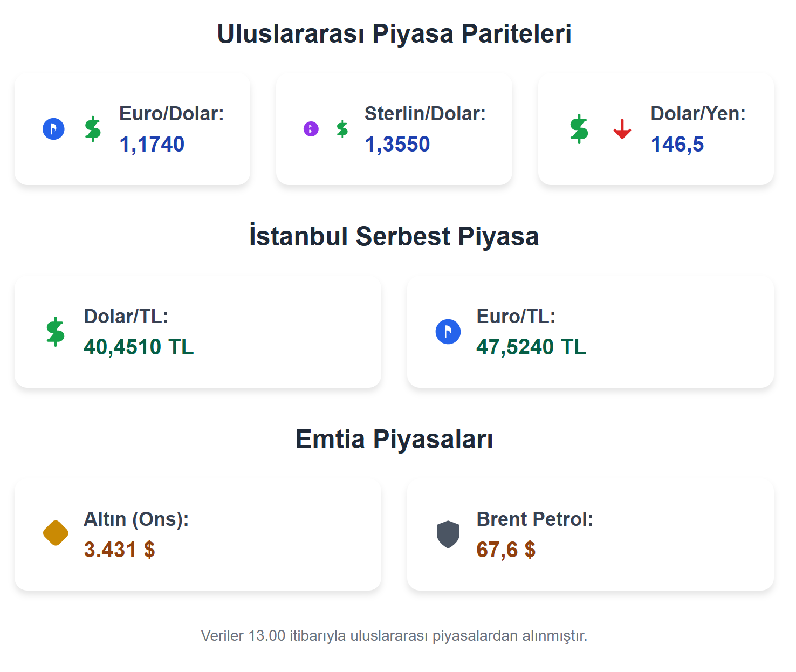Click the green dollar icon in Euro/Dolar card

(x=93, y=129)
